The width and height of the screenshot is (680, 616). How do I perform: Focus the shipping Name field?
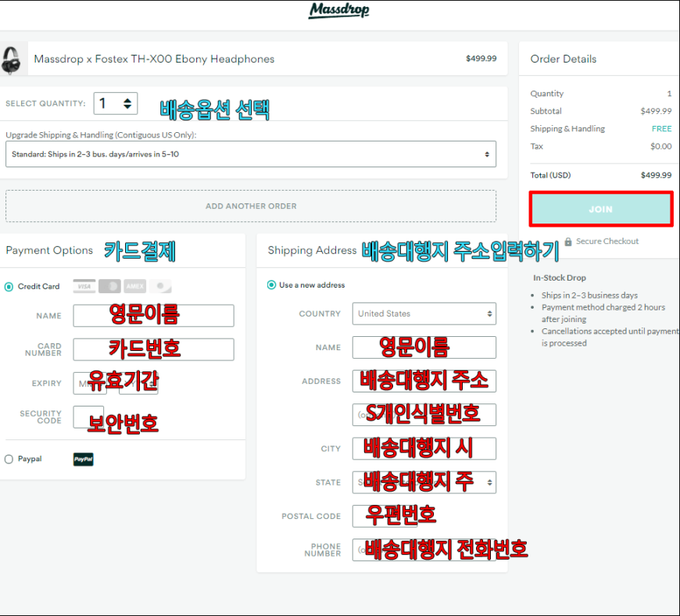(424, 347)
